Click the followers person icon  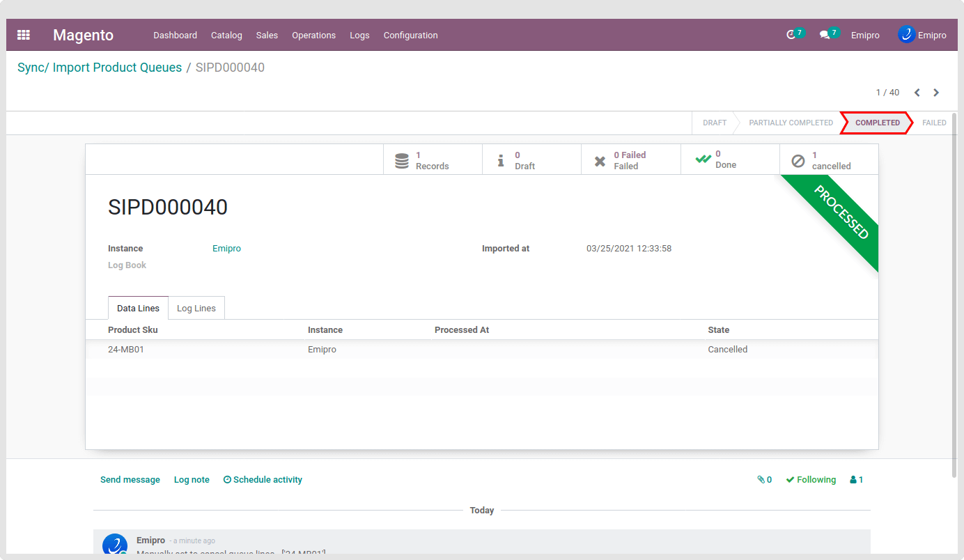(853, 480)
